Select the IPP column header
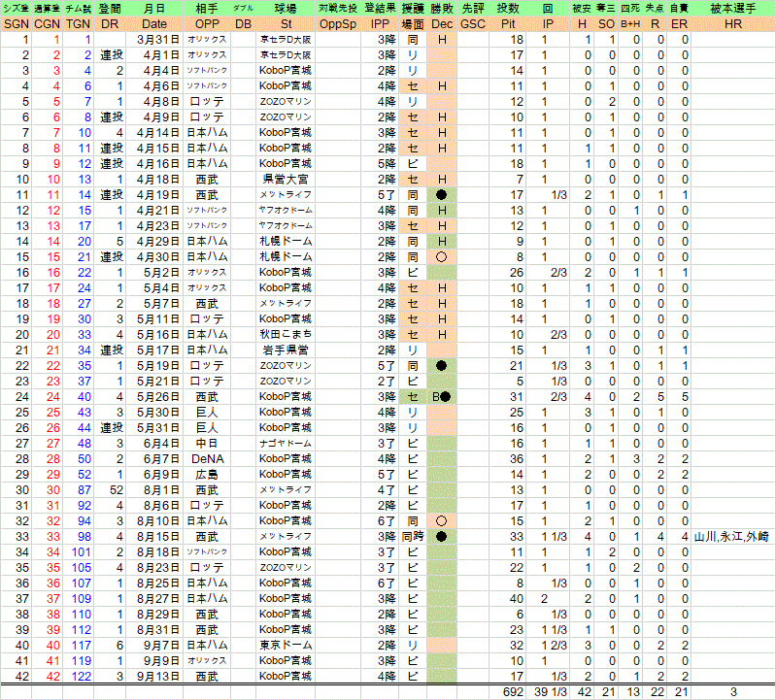This screenshot has width=776, height=700. pyautogui.click(x=380, y=24)
